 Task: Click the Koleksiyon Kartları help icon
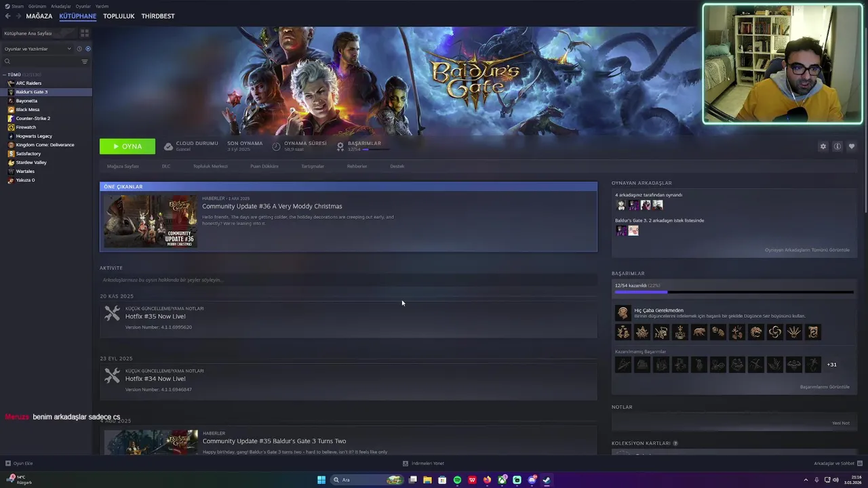coord(675,443)
